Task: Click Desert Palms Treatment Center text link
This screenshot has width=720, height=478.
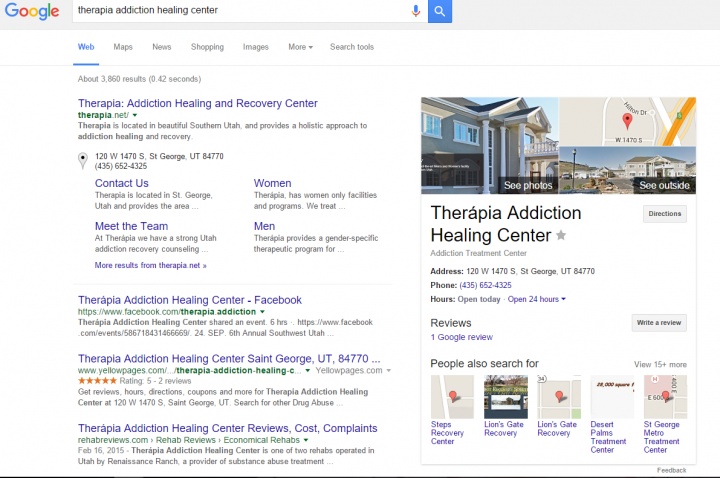Action: tap(608, 437)
